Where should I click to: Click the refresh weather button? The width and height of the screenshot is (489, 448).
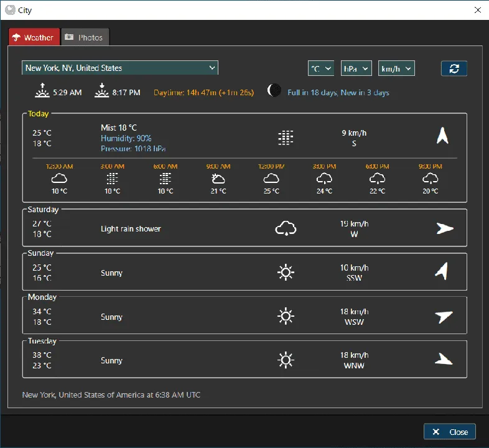(x=454, y=68)
